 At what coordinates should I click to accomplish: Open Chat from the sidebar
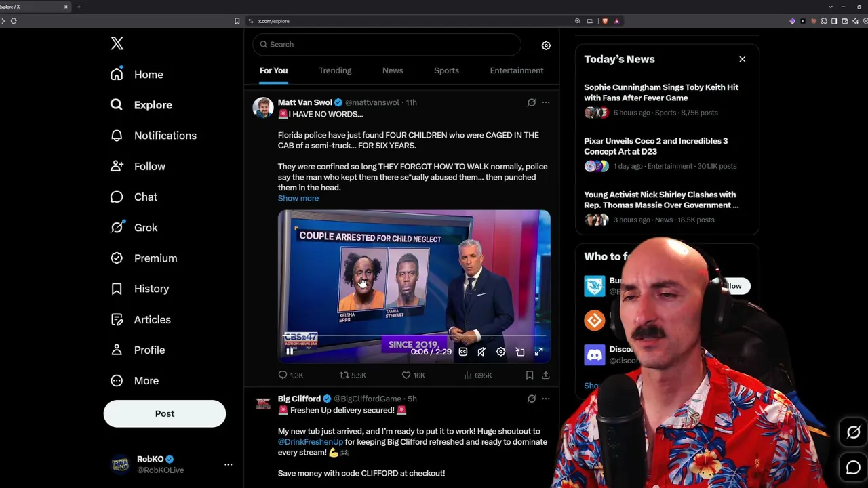134,197
